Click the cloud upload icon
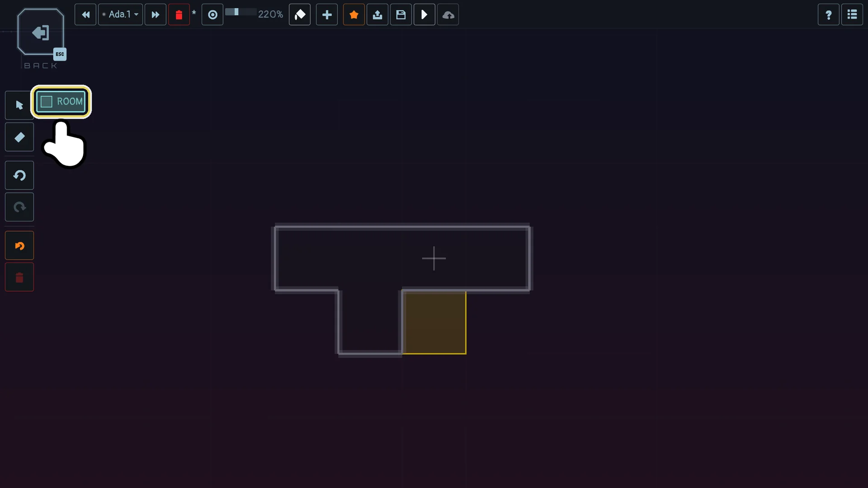Image resolution: width=868 pixels, height=488 pixels. point(448,14)
